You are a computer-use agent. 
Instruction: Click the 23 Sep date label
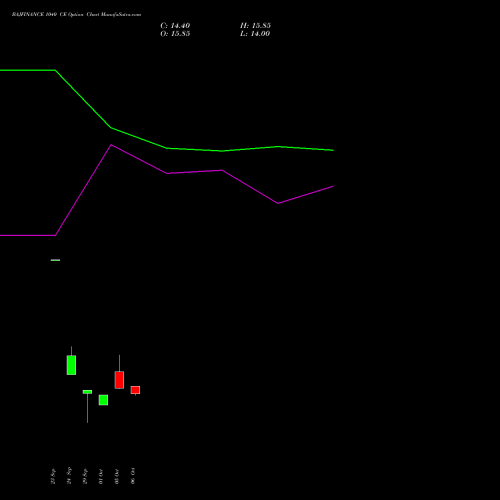click(53, 476)
